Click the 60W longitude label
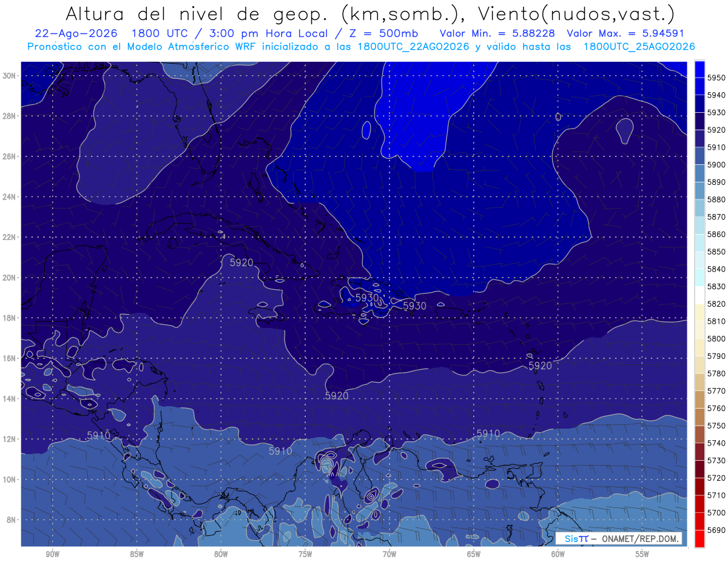The width and height of the screenshot is (728, 562). pyautogui.click(x=558, y=554)
